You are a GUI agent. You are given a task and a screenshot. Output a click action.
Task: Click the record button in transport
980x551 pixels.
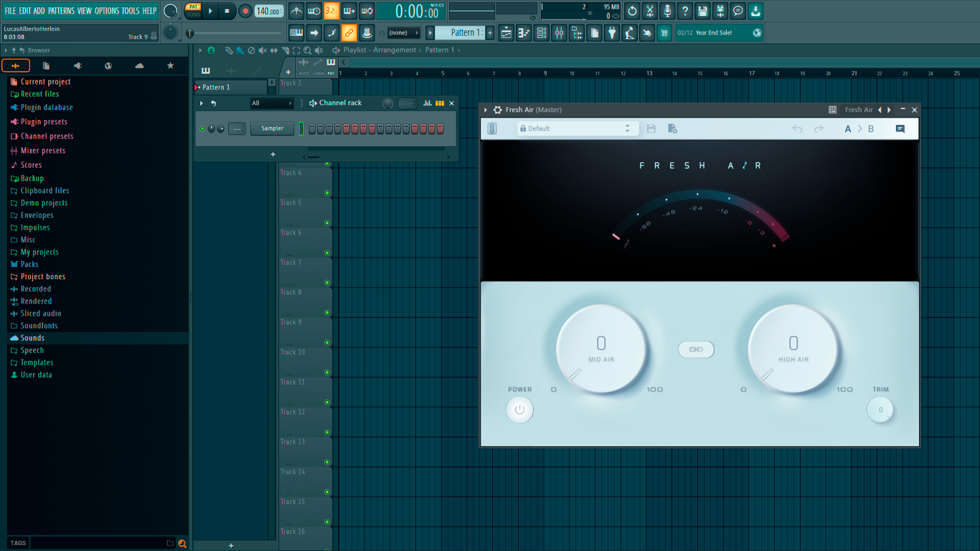(245, 11)
